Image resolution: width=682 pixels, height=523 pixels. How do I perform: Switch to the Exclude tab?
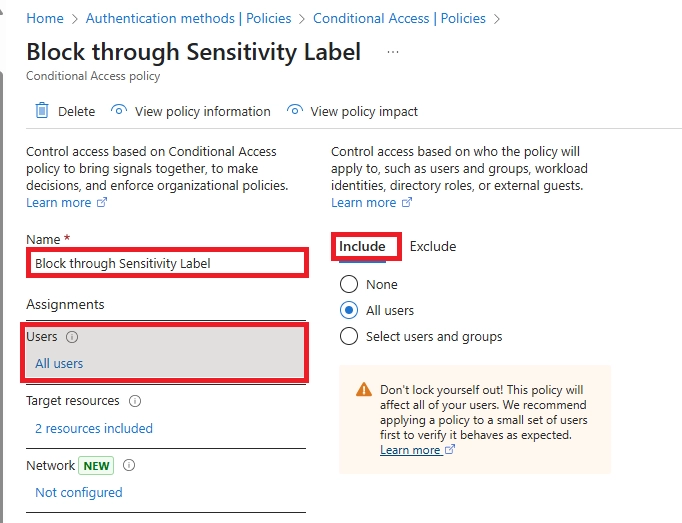(433, 246)
